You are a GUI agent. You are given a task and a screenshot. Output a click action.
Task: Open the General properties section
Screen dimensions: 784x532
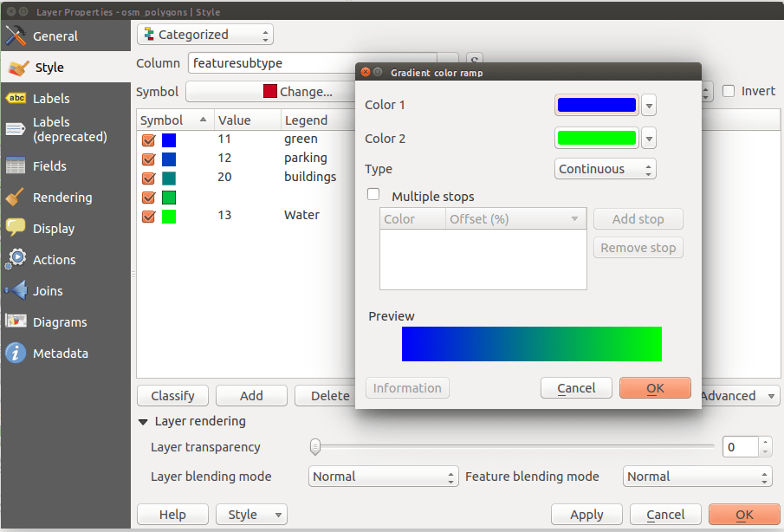[52, 37]
